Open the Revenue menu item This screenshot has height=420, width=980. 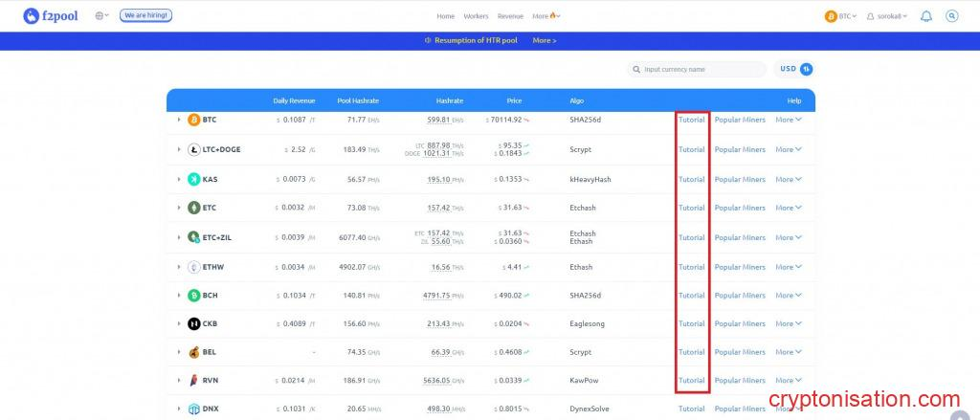click(x=510, y=16)
